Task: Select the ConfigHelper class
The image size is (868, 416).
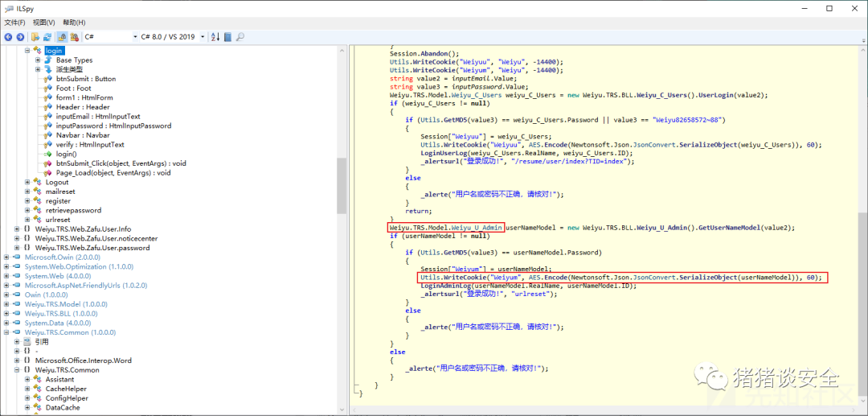Action: [x=67, y=398]
